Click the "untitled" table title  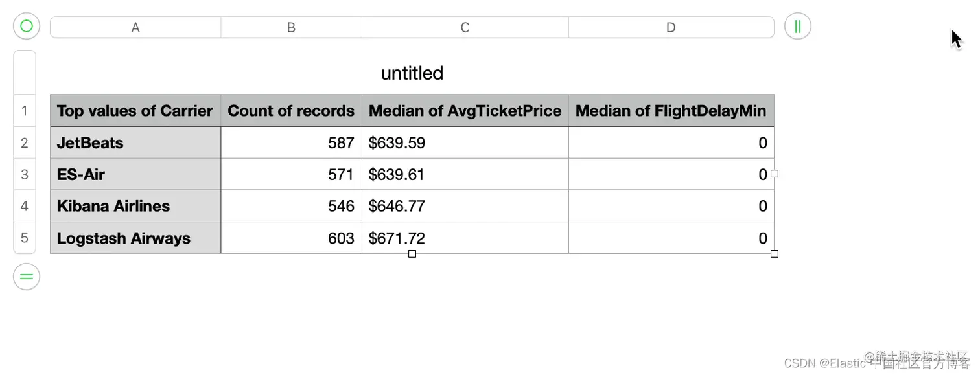pos(412,73)
